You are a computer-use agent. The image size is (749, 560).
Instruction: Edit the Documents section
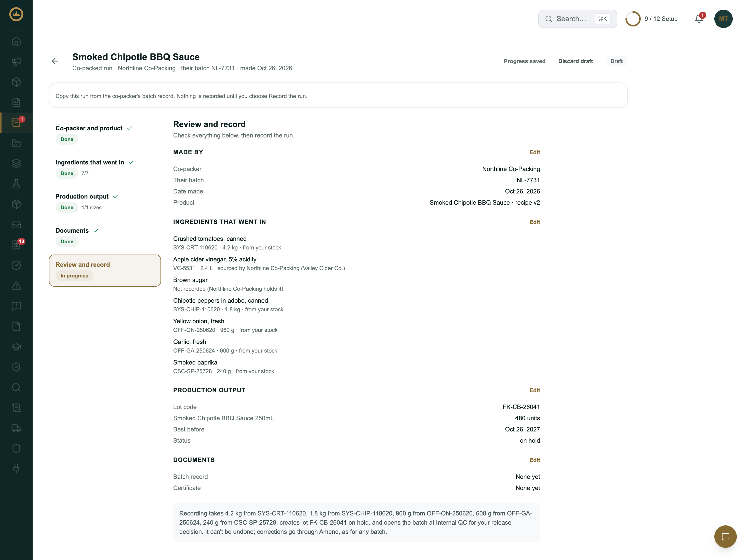534,460
